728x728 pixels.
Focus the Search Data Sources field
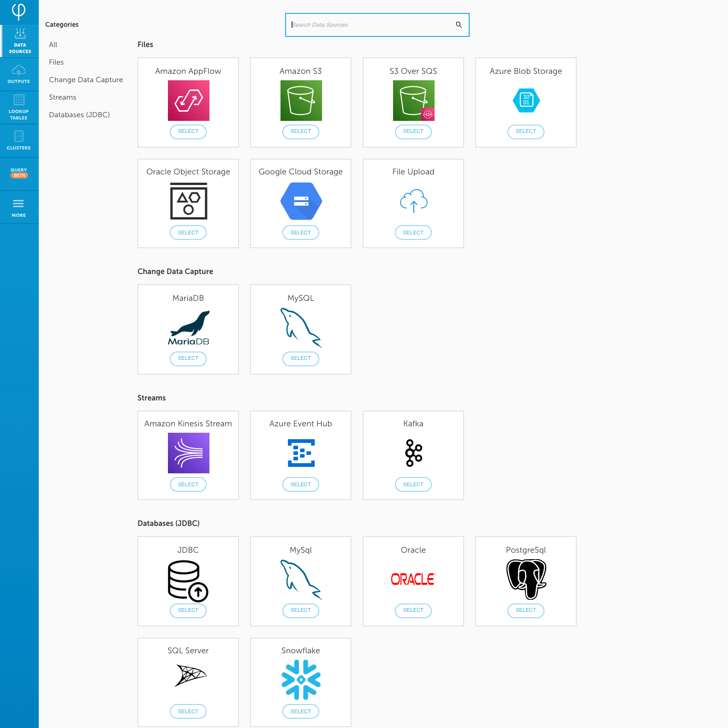pyautogui.click(x=377, y=25)
